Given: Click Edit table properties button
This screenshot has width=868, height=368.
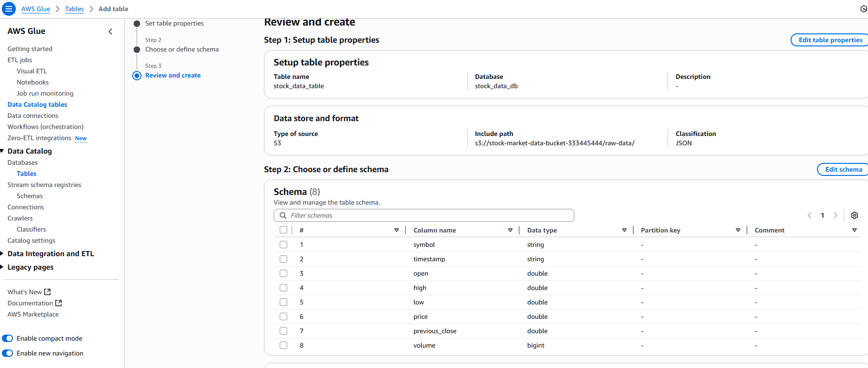Looking at the screenshot, I should (829, 40).
